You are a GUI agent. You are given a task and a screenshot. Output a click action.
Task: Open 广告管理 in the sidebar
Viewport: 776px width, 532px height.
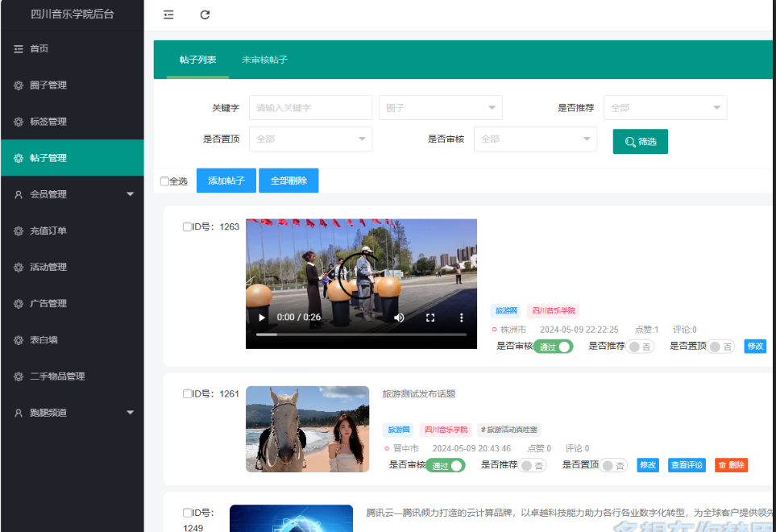click(x=48, y=303)
